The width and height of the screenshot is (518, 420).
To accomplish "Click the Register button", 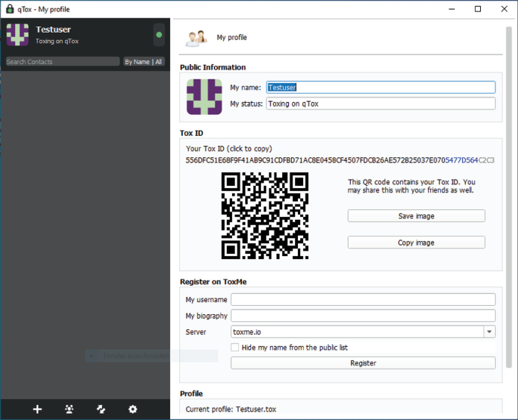I will click(x=363, y=363).
